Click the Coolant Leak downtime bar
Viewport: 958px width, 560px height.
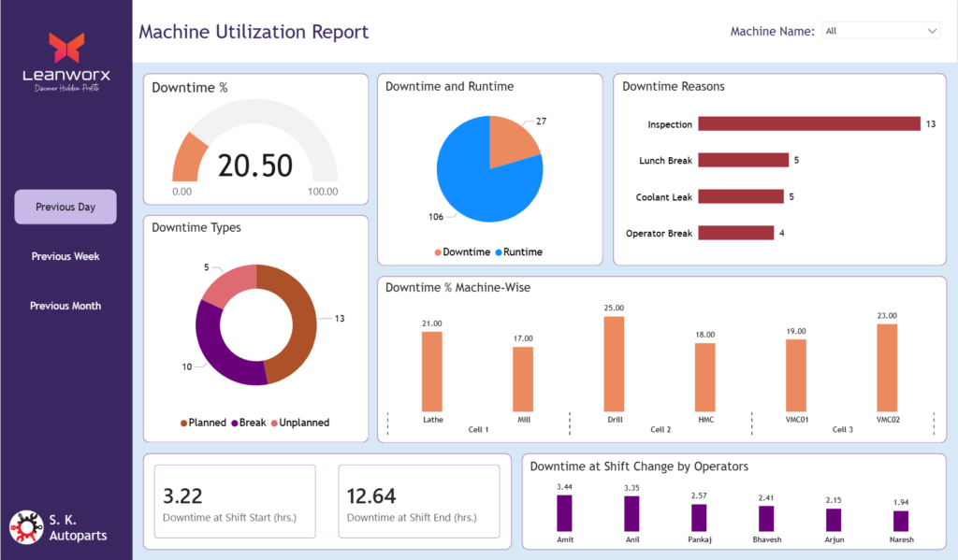coord(740,196)
